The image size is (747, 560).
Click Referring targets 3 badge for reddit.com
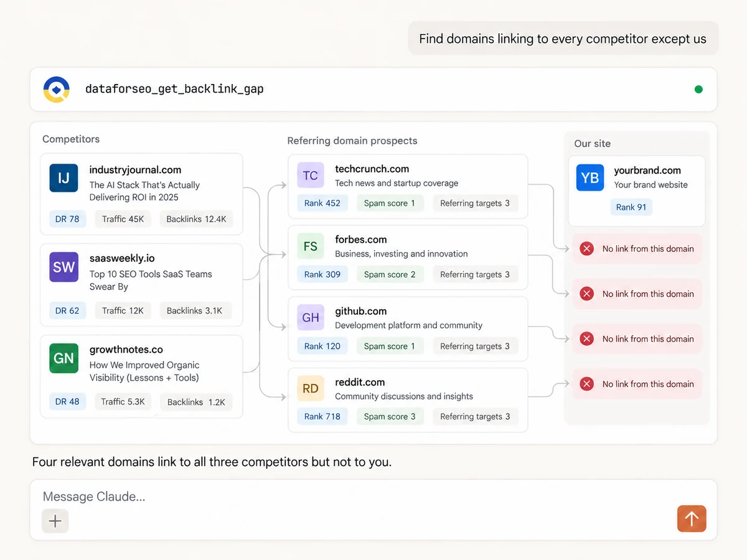click(475, 416)
